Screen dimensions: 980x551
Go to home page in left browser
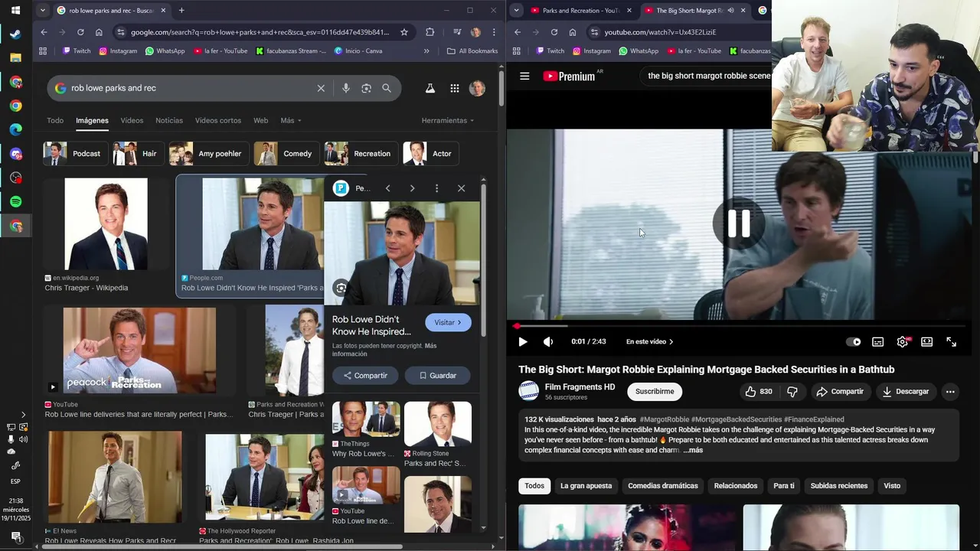(99, 32)
